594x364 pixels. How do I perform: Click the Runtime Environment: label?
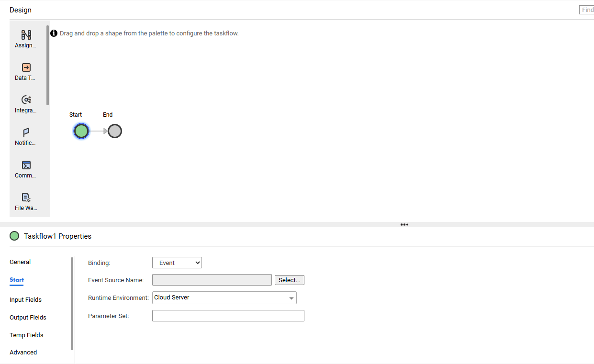click(119, 298)
